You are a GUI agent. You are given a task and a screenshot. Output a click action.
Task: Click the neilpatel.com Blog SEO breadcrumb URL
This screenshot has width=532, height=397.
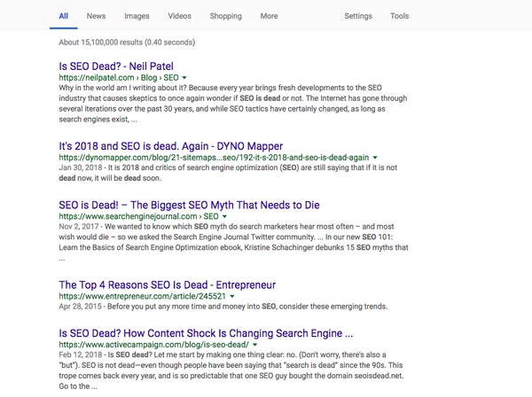[x=119, y=78]
